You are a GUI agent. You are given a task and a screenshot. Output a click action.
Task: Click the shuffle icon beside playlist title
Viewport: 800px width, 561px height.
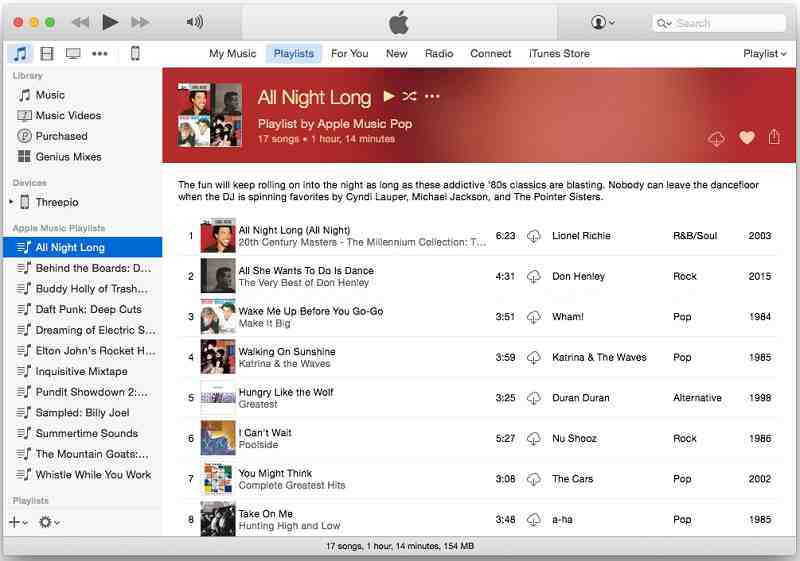click(x=410, y=97)
